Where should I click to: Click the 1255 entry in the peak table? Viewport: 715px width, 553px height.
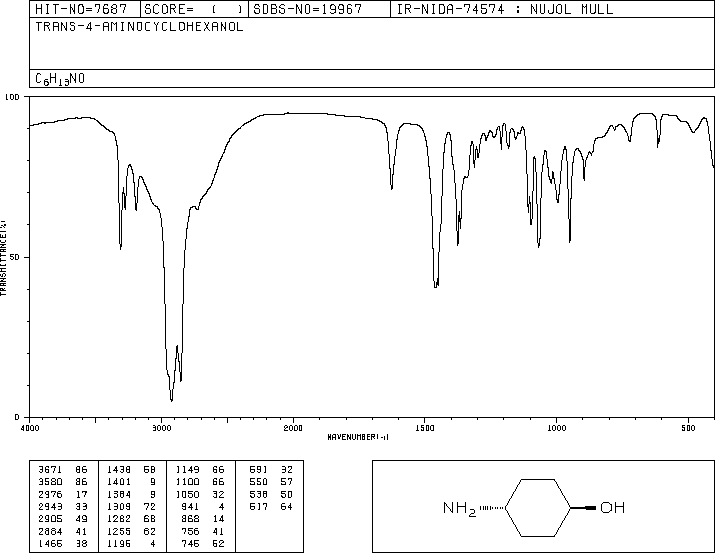click(x=119, y=531)
